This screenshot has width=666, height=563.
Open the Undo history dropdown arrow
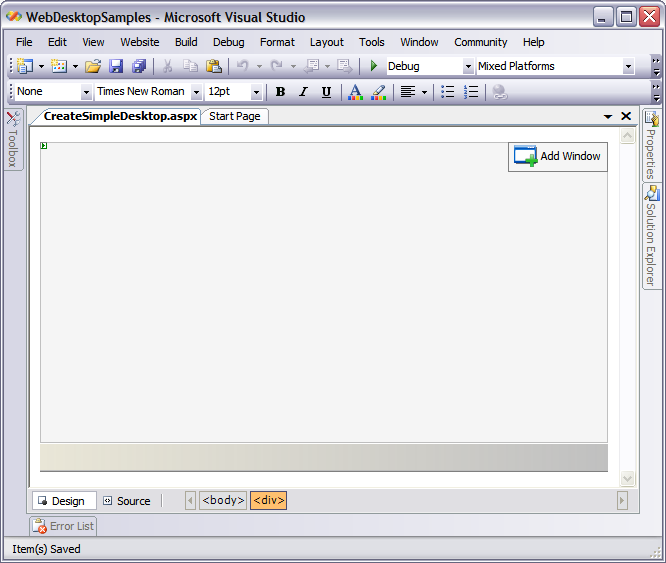pos(260,66)
